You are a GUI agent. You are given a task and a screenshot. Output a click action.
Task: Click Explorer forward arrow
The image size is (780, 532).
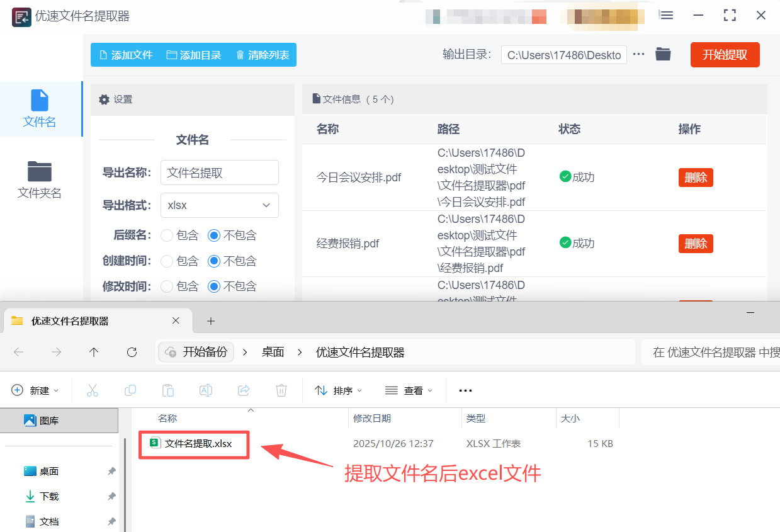click(x=56, y=352)
